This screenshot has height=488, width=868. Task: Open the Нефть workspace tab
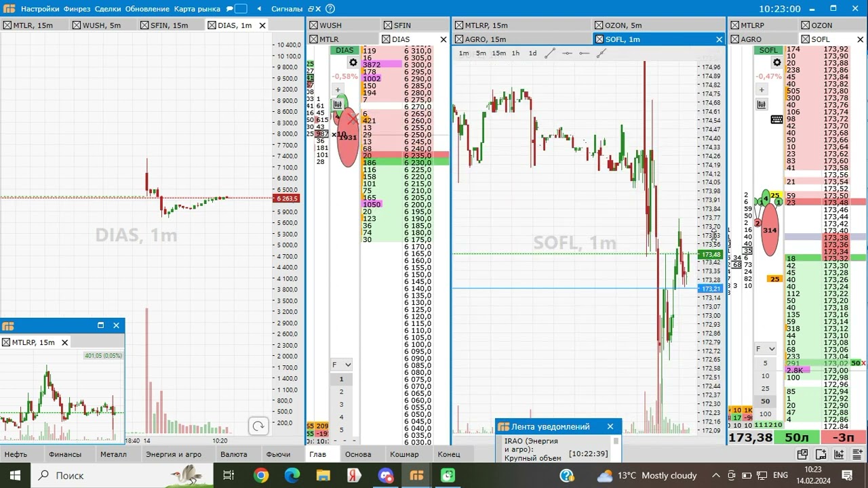click(16, 454)
